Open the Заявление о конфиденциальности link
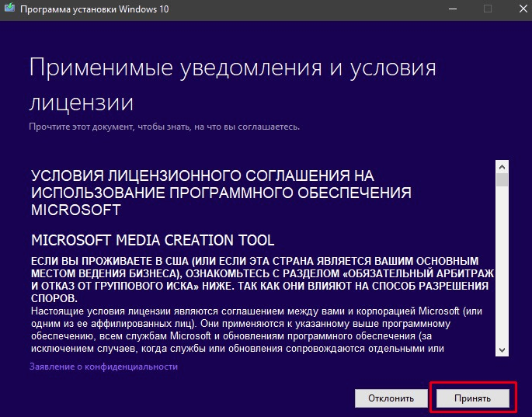Viewport: 532px width, 417px height. [103, 367]
